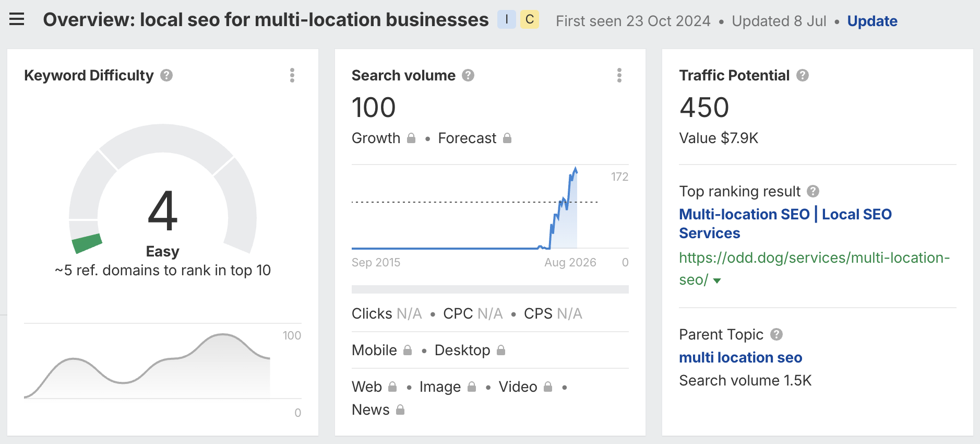Click the peak of search volume chart
Viewport: 980px width, 444px height.
(576, 168)
